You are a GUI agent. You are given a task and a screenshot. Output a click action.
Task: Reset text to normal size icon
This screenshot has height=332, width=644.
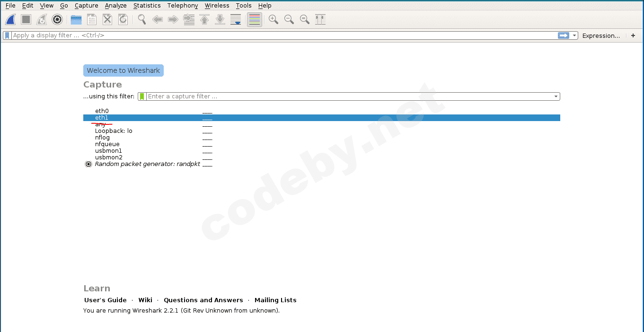click(305, 19)
